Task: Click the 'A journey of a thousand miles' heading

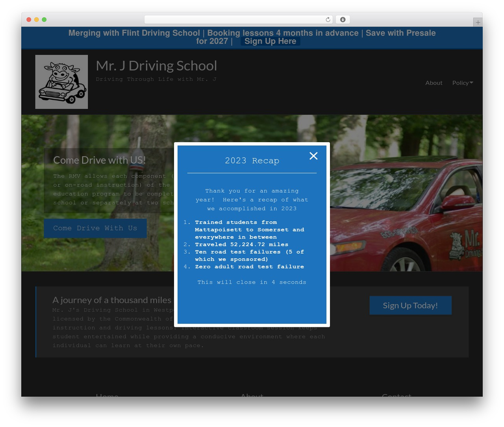Action: (112, 300)
